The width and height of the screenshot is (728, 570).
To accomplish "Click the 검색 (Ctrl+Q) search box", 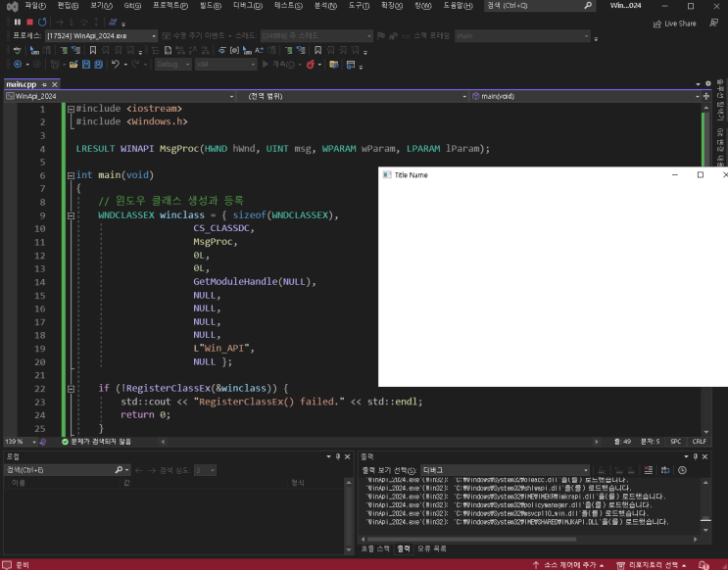I will pos(541,6).
